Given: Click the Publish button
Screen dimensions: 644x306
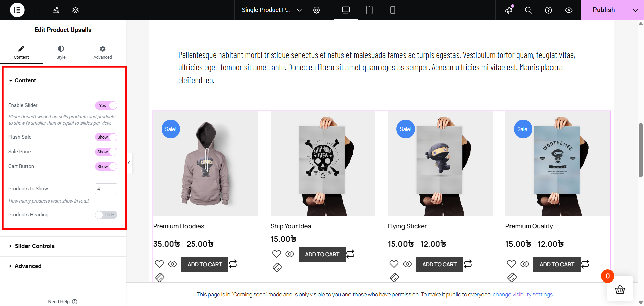Looking at the screenshot, I should coord(604,10).
